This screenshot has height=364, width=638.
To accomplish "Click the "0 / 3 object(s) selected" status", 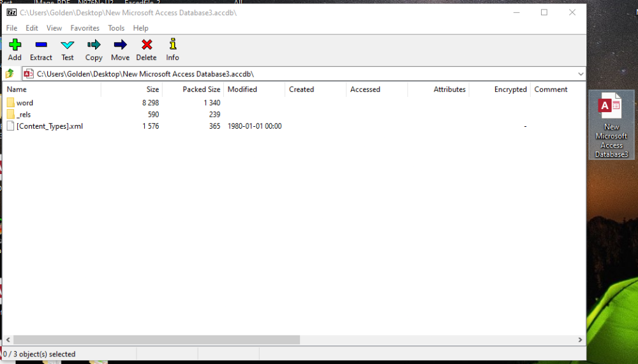I will 40,354.
